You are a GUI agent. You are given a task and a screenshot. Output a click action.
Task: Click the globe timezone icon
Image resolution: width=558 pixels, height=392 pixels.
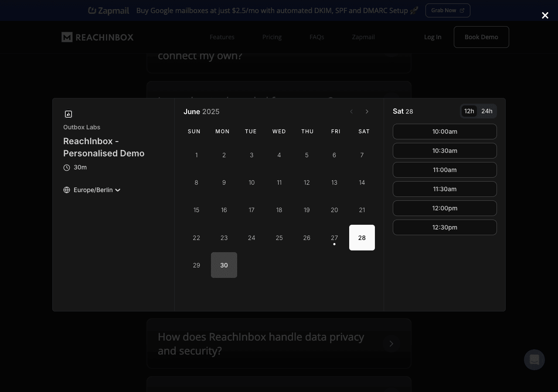click(x=67, y=190)
